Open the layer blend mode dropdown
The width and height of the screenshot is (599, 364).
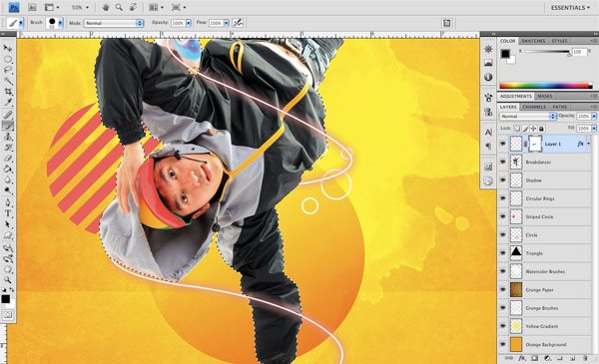pyautogui.click(x=527, y=116)
